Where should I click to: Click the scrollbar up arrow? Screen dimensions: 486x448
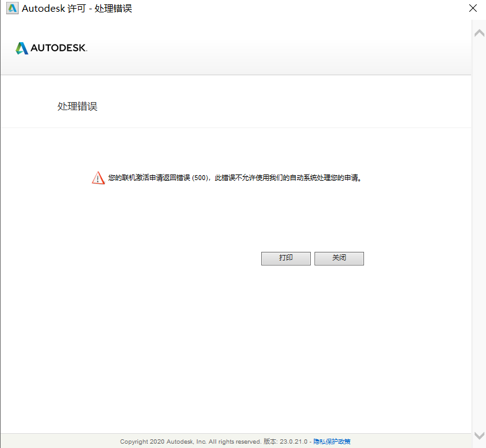(479, 33)
